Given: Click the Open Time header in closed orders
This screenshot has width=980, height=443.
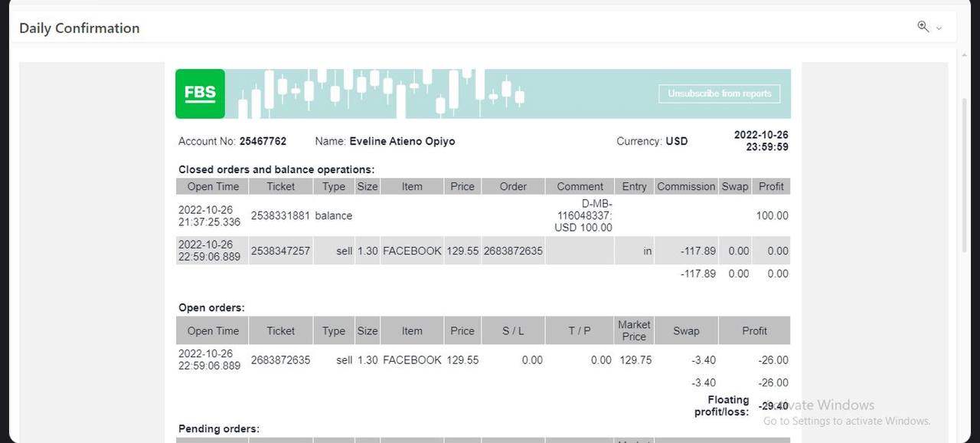Looking at the screenshot, I should [213, 186].
